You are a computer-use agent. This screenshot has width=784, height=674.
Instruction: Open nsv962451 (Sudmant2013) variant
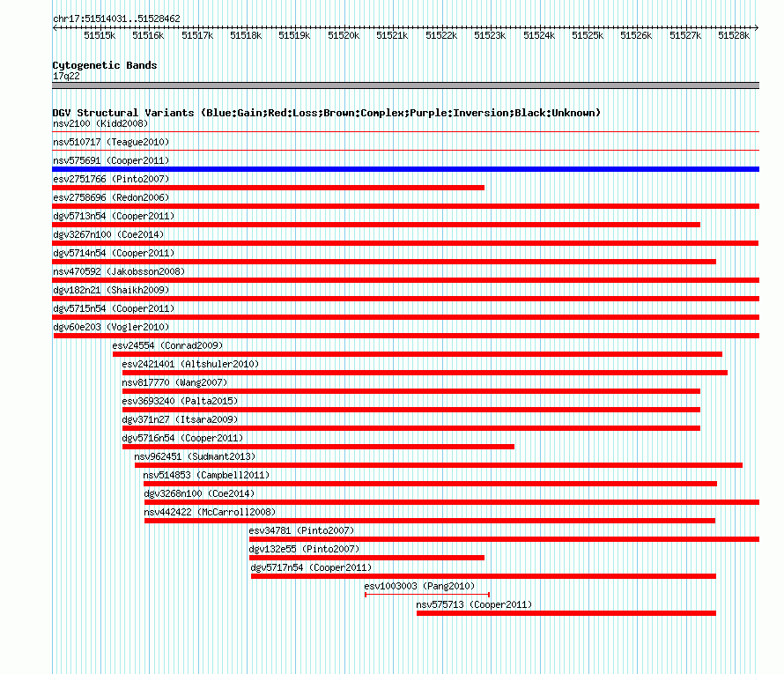(195, 456)
